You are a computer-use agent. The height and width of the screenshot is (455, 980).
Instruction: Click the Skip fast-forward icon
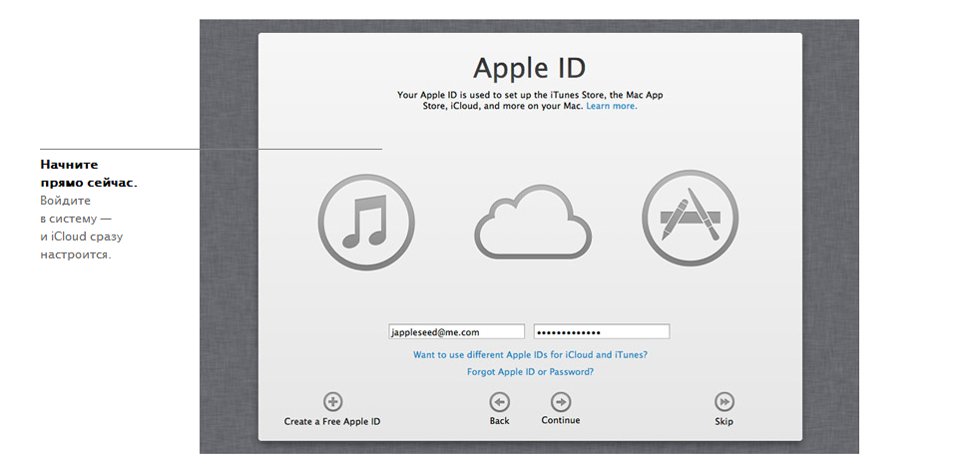[x=724, y=401]
